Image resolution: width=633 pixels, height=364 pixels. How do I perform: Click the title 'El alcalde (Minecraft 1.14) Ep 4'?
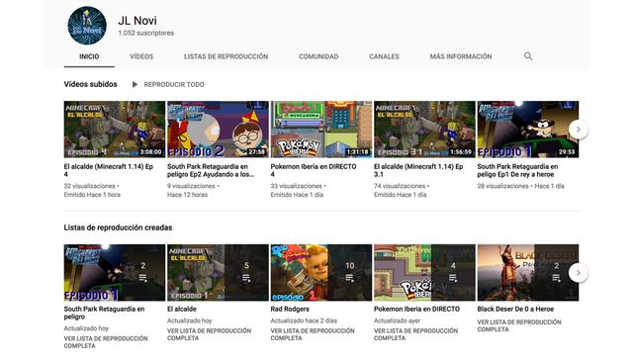click(x=108, y=170)
